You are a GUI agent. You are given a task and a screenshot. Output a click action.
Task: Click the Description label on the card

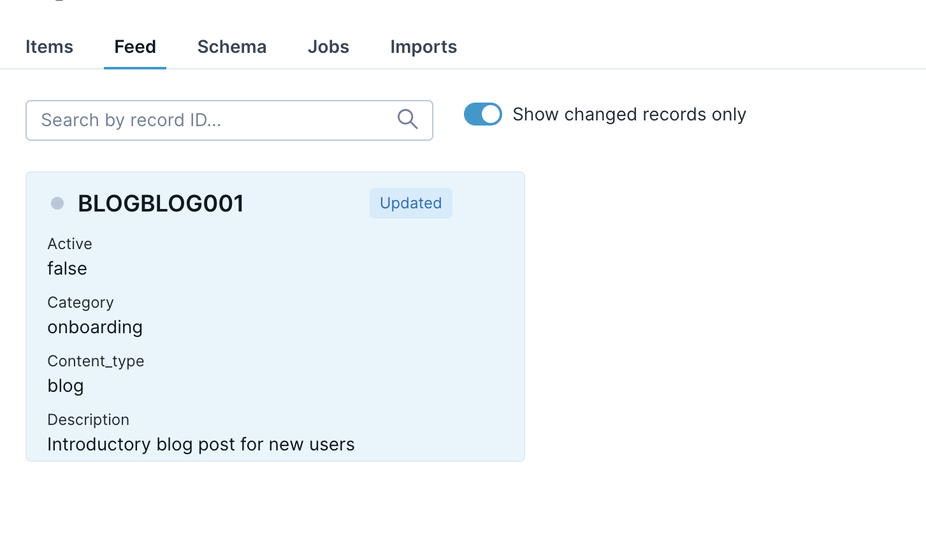pyautogui.click(x=88, y=419)
